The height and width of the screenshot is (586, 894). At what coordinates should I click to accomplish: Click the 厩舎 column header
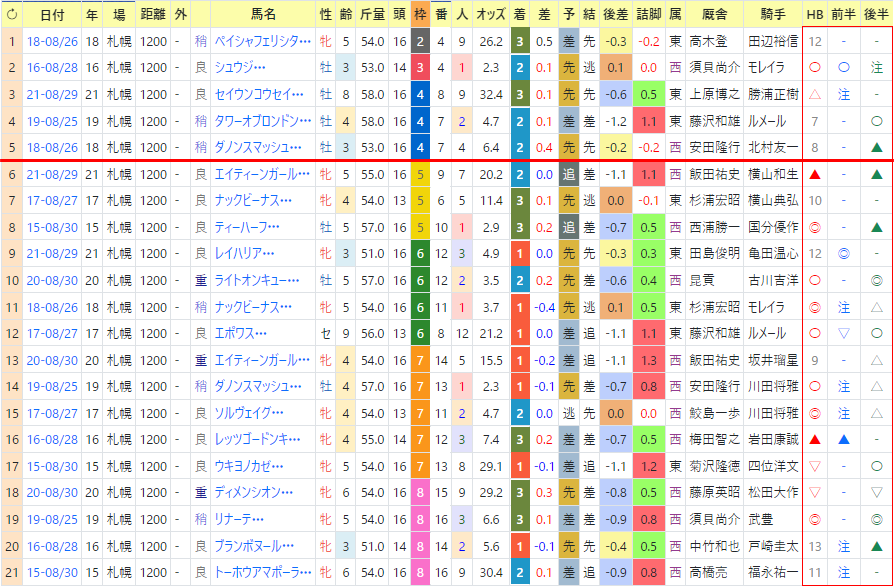tap(714, 15)
